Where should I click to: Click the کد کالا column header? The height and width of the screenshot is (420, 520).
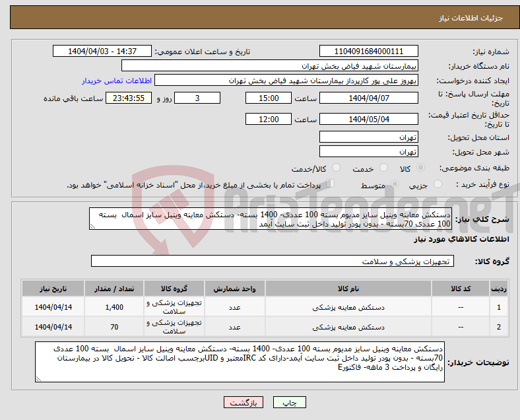pos(461,289)
